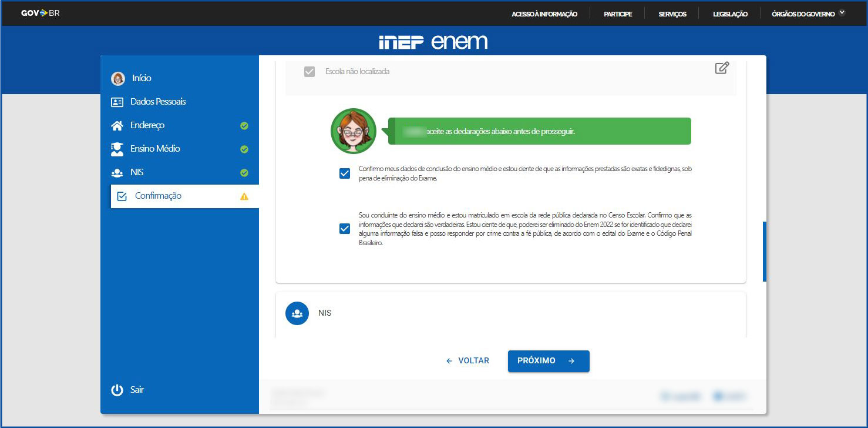Click the edit pencil icon beside Escola não localizada

click(722, 68)
